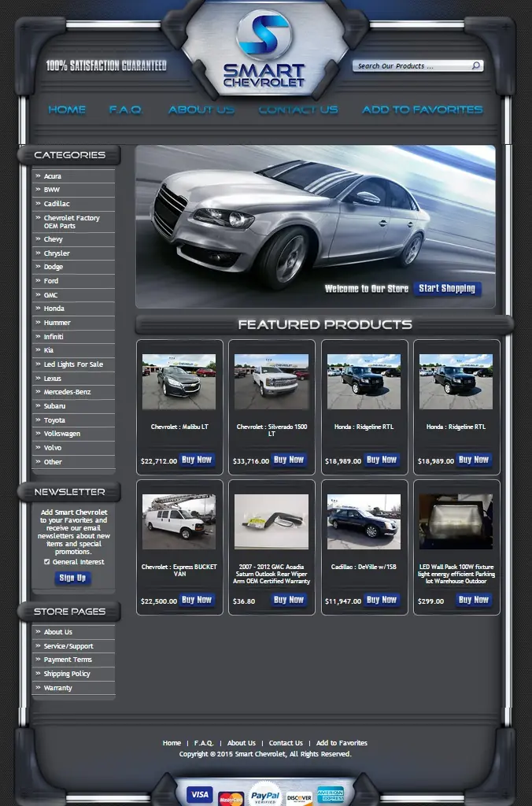Viewport: 532px width, 806px height.
Task: Click the PayPal Verified badge
Action: 265,796
